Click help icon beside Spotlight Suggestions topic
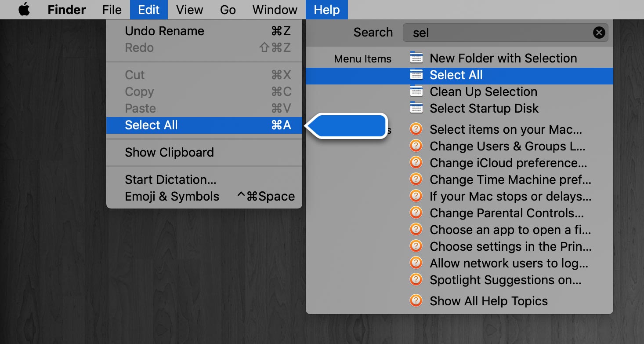The image size is (644, 344). pyautogui.click(x=416, y=280)
